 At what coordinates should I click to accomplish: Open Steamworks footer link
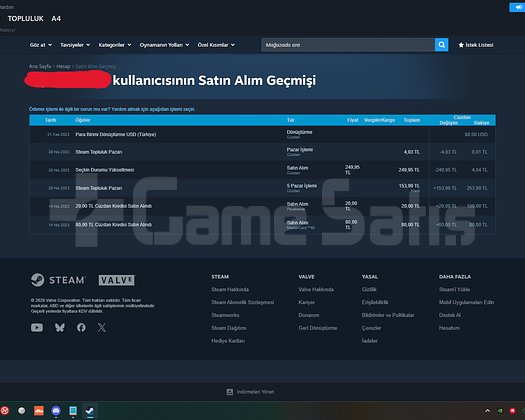coord(225,315)
